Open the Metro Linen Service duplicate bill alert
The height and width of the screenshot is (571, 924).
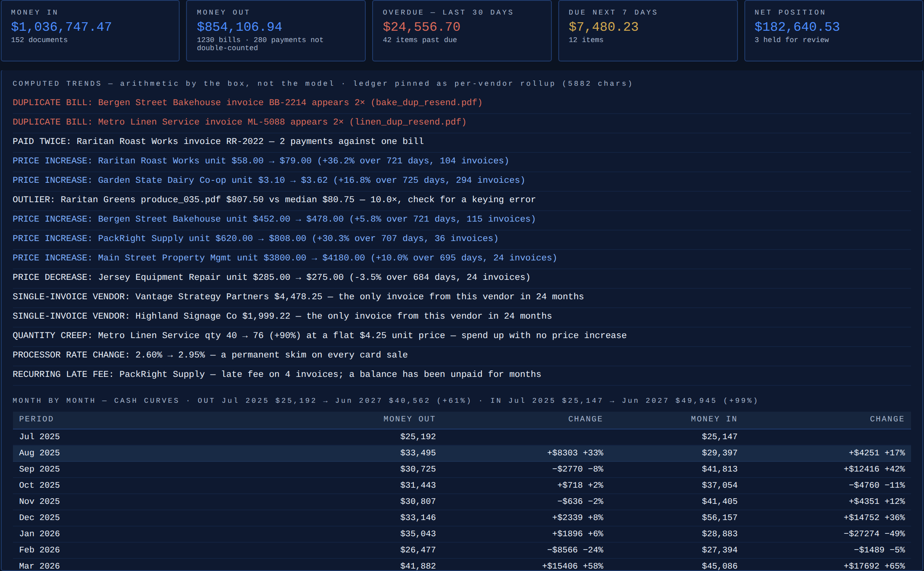pos(462,122)
